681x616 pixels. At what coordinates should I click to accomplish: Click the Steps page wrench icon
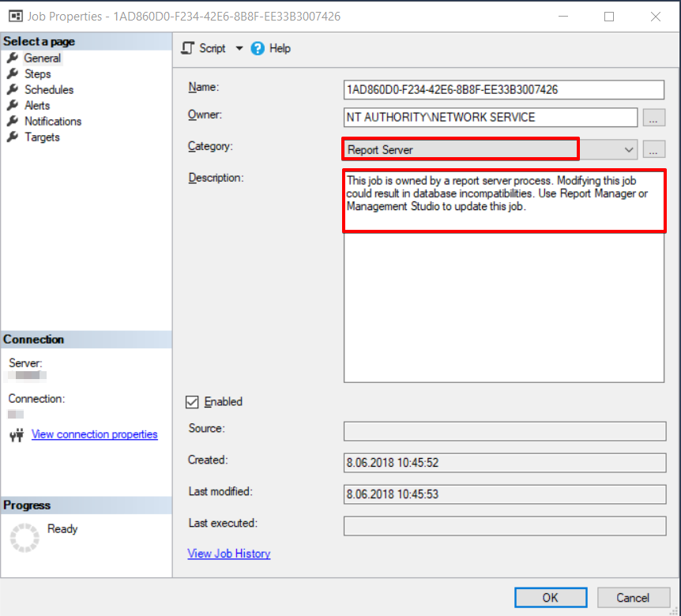click(12, 73)
